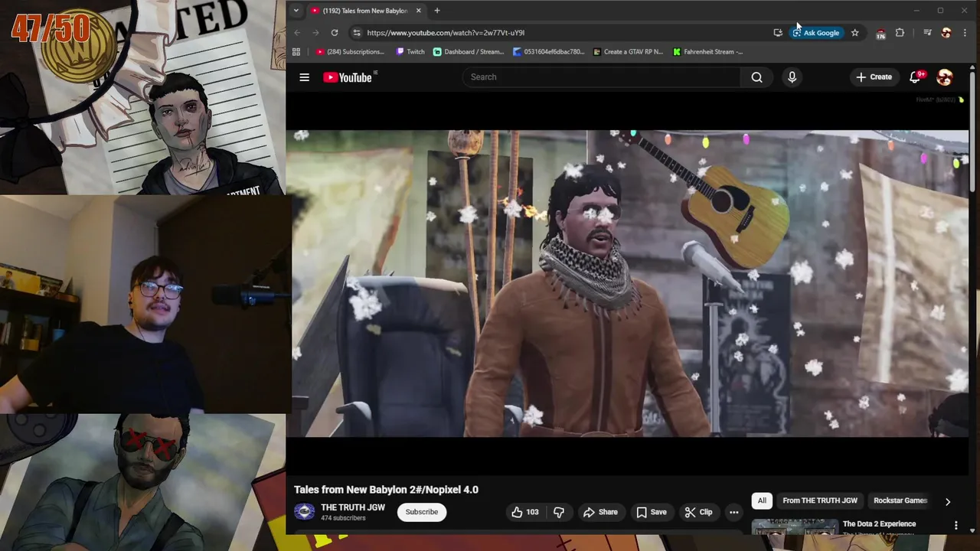Close the Tales from New Babylon tab
Viewport: 980px width, 551px height.
click(x=418, y=11)
